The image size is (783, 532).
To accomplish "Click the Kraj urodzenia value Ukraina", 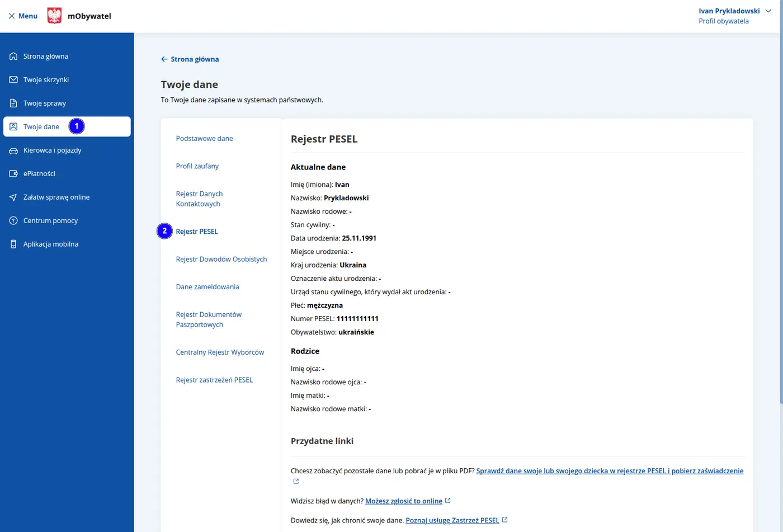I will point(353,265).
